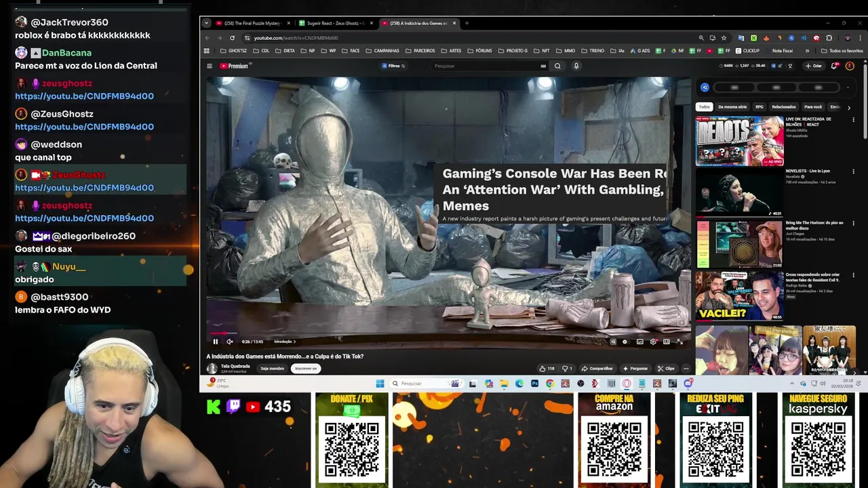
Task: Select the Todos filter chip
Action: [x=705, y=106]
